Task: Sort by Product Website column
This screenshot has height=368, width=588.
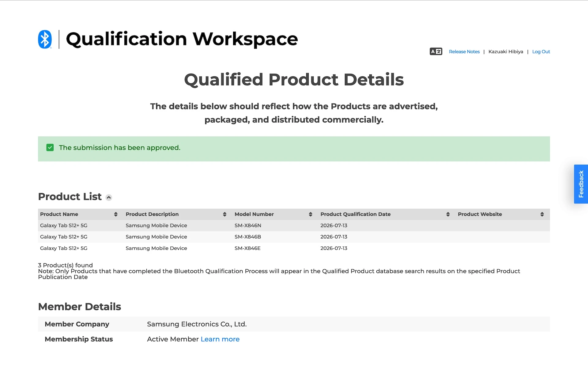Action: coord(542,214)
